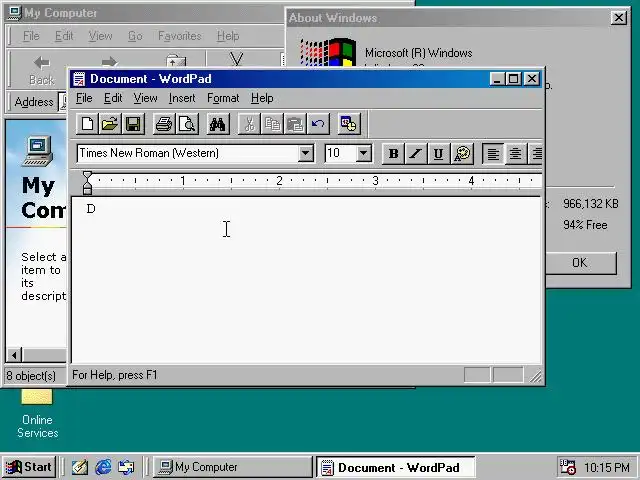This screenshot has width=640, height=480.
Task: Open File menu in My Computer window
Action: point(31,36)
